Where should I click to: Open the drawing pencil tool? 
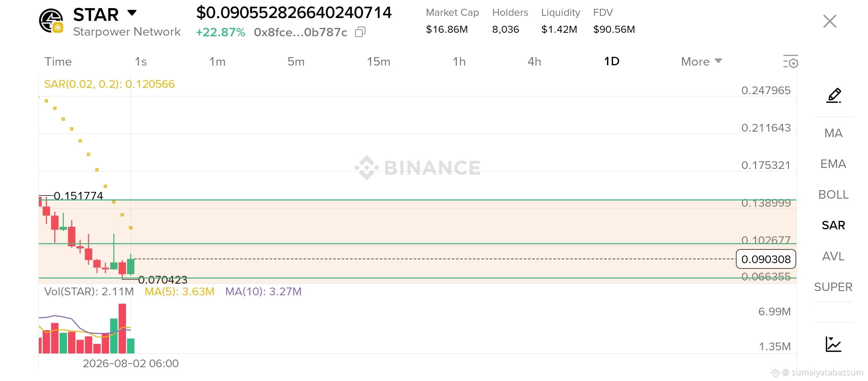[834, 95]
